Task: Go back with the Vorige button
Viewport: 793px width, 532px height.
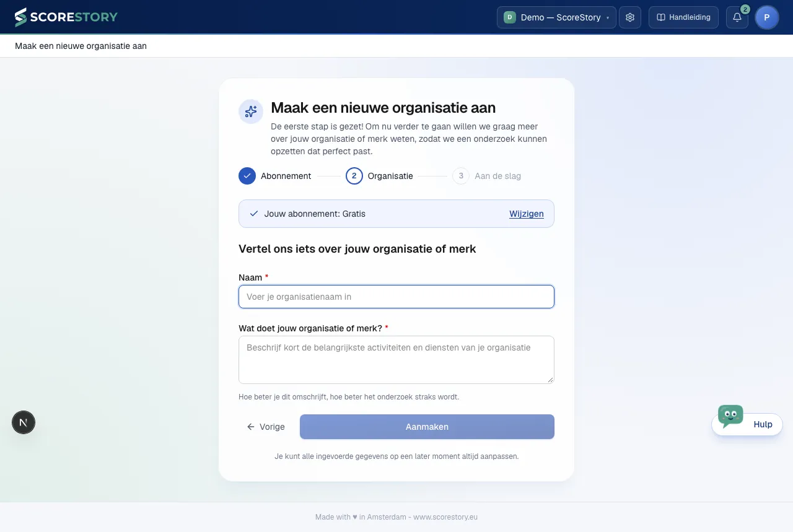Action: tap(266, 427)
